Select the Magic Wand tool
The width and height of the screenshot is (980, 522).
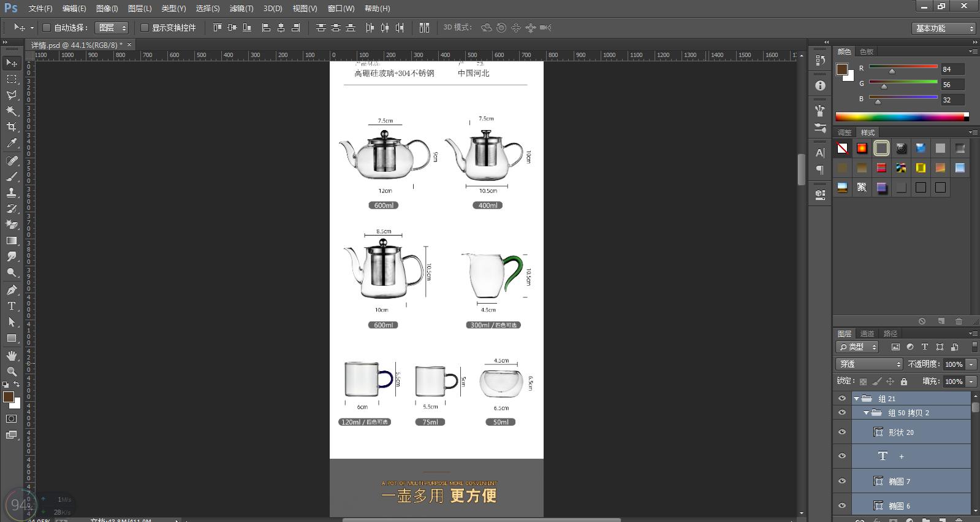coord(11,111)
